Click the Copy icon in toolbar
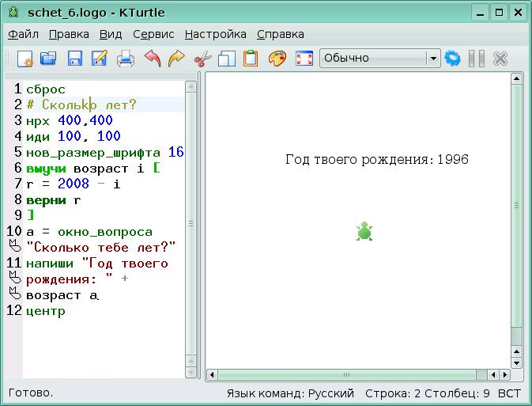This screenshot has height=406, width=532. tap(227, 59)
